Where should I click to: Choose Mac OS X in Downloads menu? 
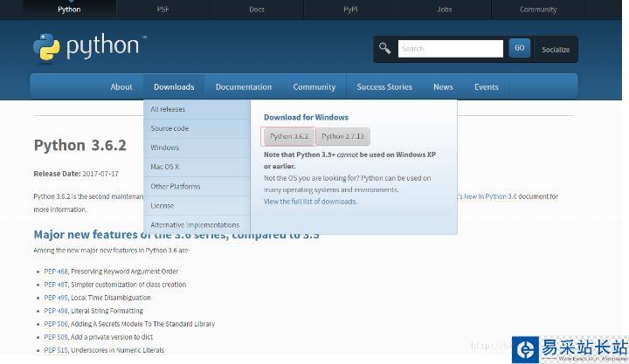pos(197,167)
